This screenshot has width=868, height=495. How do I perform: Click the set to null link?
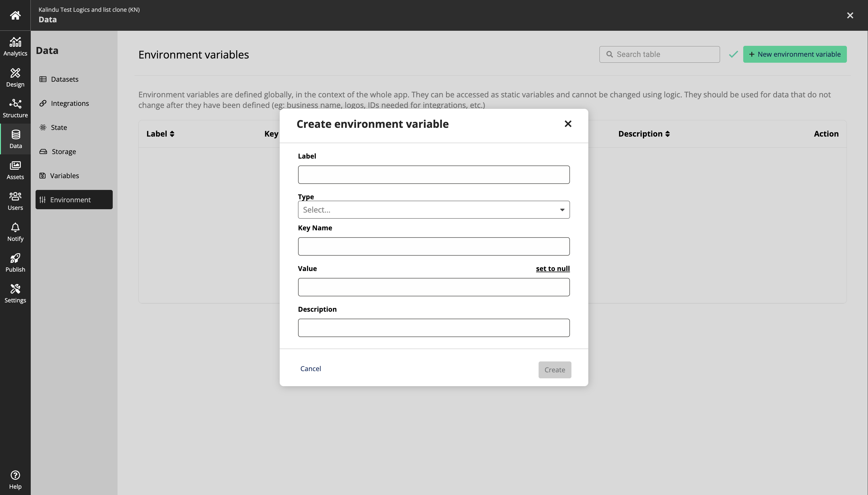point(553,269)
